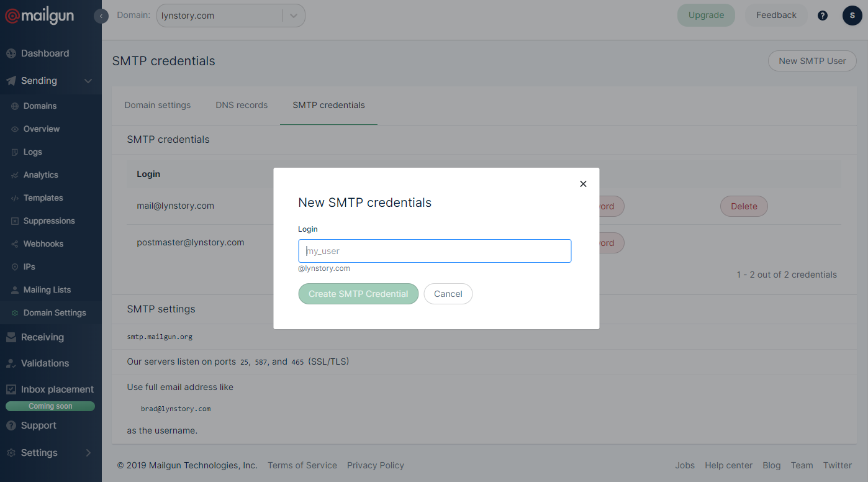The width and height of the screenshot is (868, 482).
Task: Click the Dashboard gauge icon
Action: coord(11,53)
